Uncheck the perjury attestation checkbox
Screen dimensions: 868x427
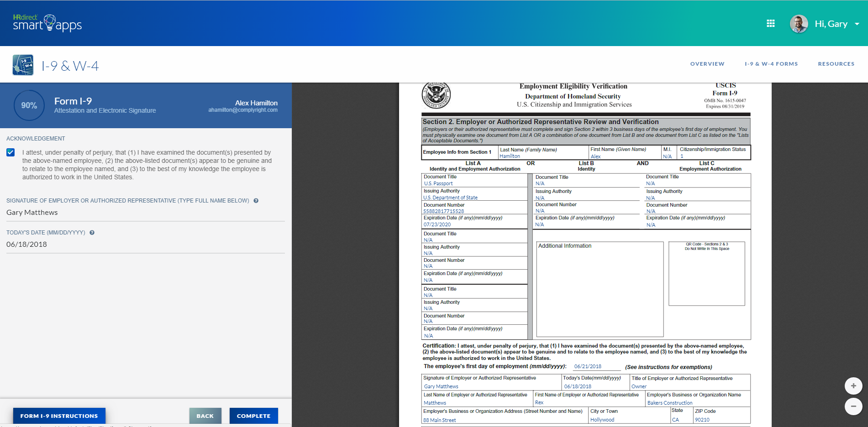point(11,152)
